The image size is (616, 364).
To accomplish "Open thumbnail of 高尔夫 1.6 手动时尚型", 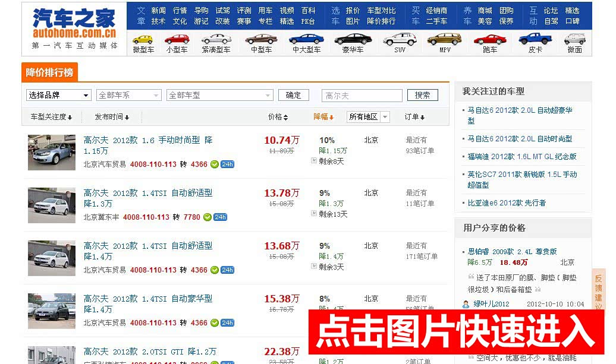I will pyautogui.click(x=52, y=153).
